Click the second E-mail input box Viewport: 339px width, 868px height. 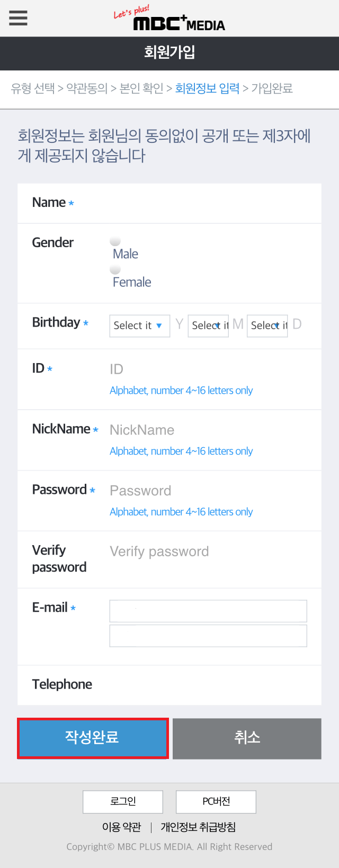pyautogui.click(x=208, y=636)
